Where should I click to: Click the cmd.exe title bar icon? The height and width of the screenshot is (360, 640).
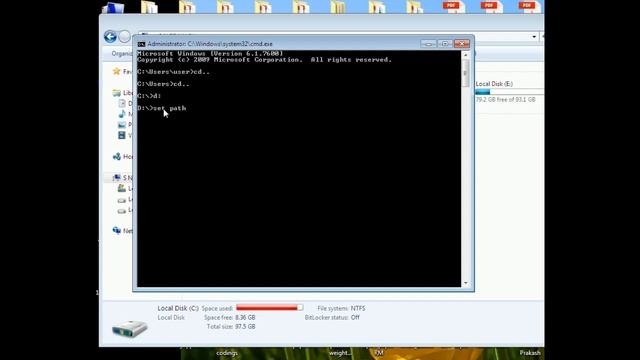(x=141, y=44)
